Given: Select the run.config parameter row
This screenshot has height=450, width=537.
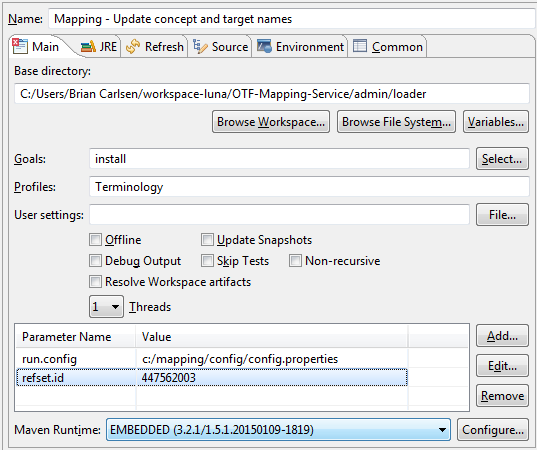Looking at the screenshot, I should [212, 359].
